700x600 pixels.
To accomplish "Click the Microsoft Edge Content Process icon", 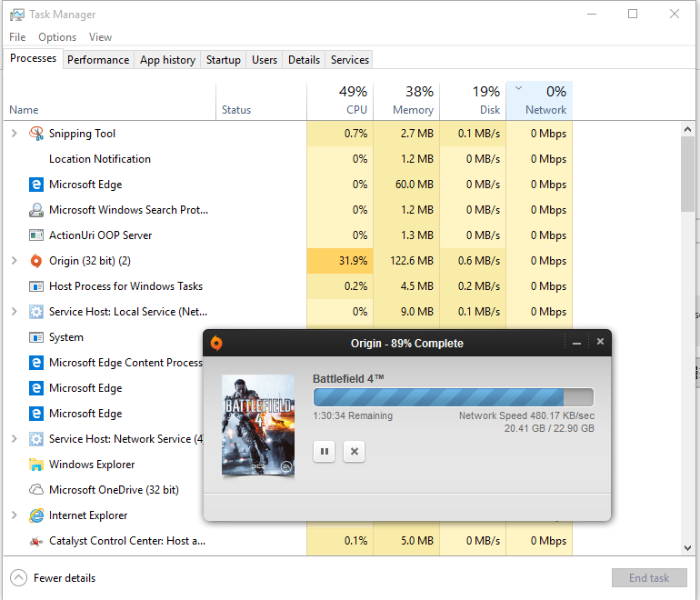I will [x=36, y=363].
